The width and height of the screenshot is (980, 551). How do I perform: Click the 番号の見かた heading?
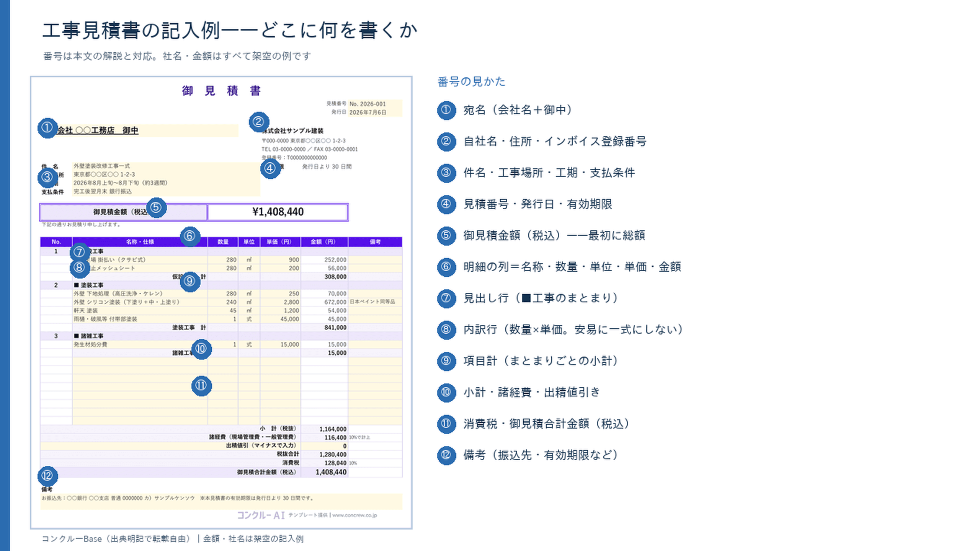[x=471, y=82]
